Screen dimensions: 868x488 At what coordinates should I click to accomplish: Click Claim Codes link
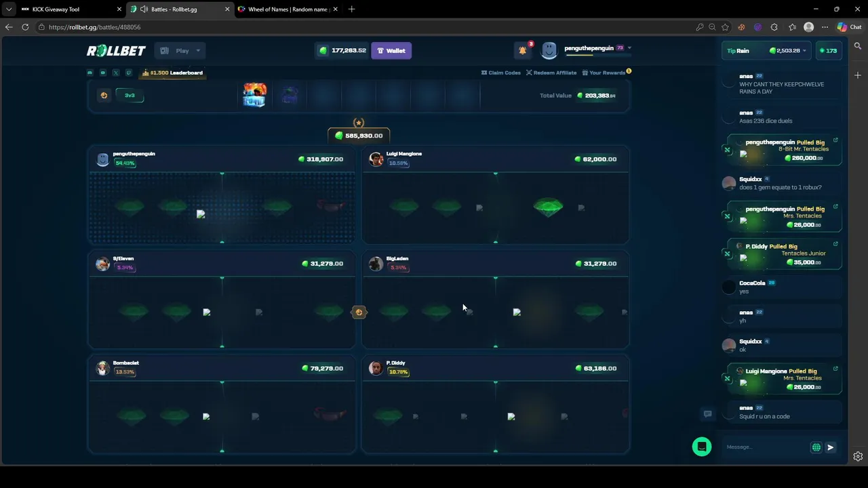[x=501, y=73]
